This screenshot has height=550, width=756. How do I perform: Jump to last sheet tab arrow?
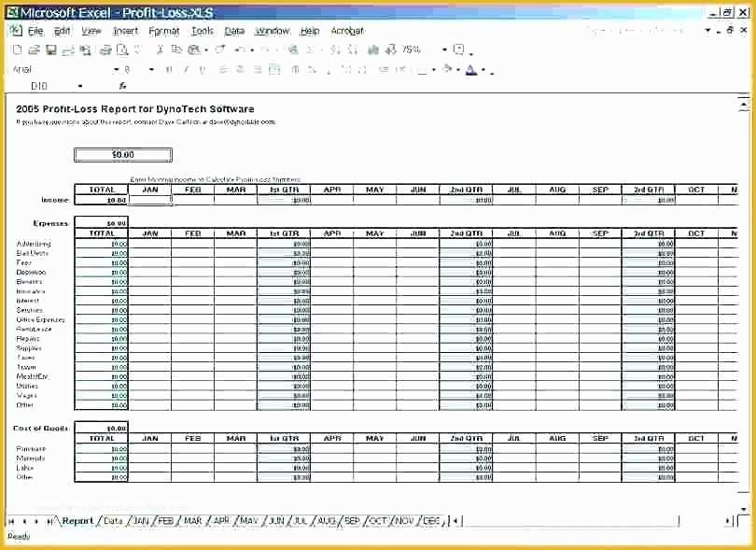pos(49,522)
